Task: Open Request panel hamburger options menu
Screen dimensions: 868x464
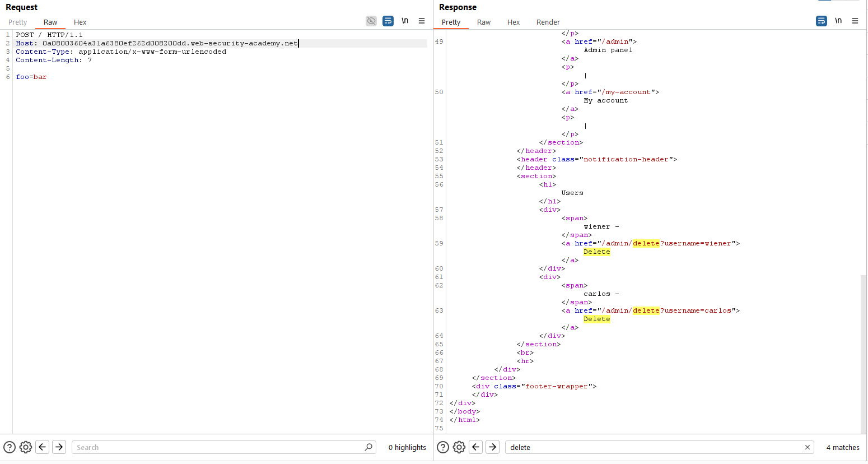Action: pyautogui.click(x=422, y=21)
